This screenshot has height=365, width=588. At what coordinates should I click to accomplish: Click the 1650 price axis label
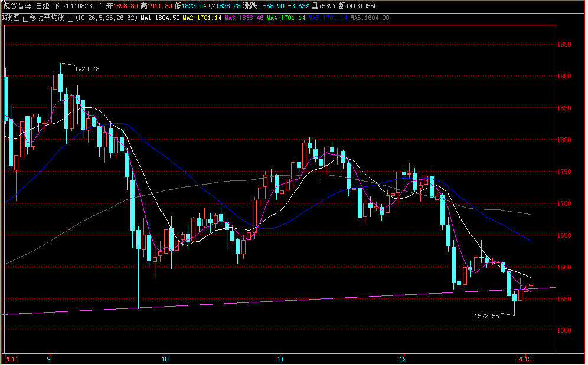564,236
